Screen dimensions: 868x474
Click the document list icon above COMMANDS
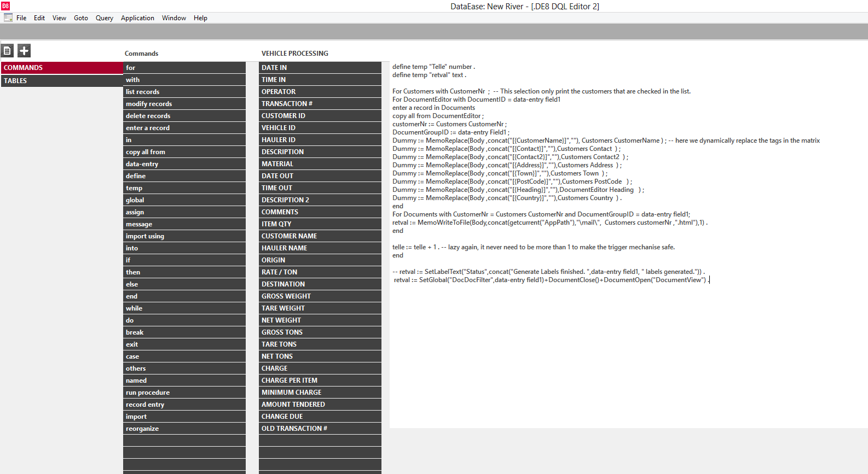(8, 51)
